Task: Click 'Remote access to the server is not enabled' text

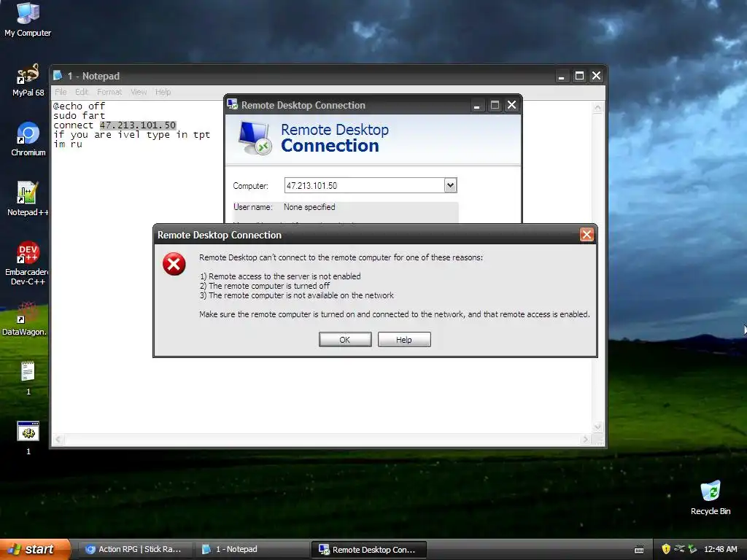Action: pyautogui.click(x=285, y=276)
